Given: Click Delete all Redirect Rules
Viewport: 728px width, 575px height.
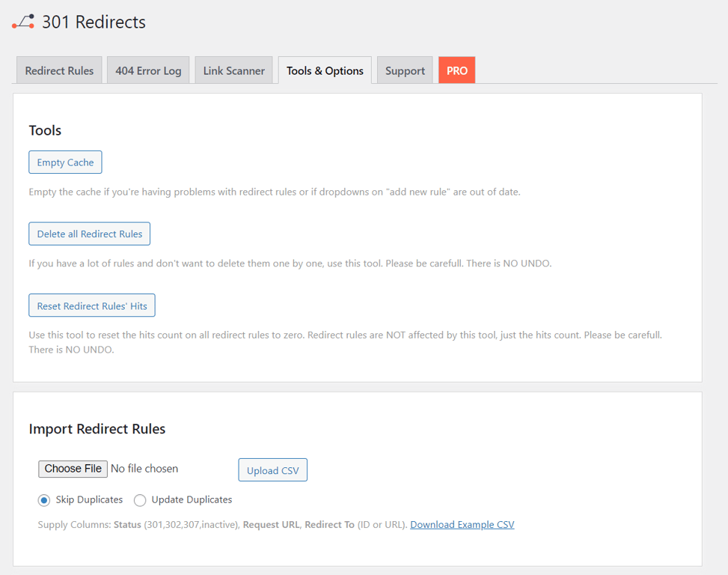Looking at the screenshot, I should 89,234.
